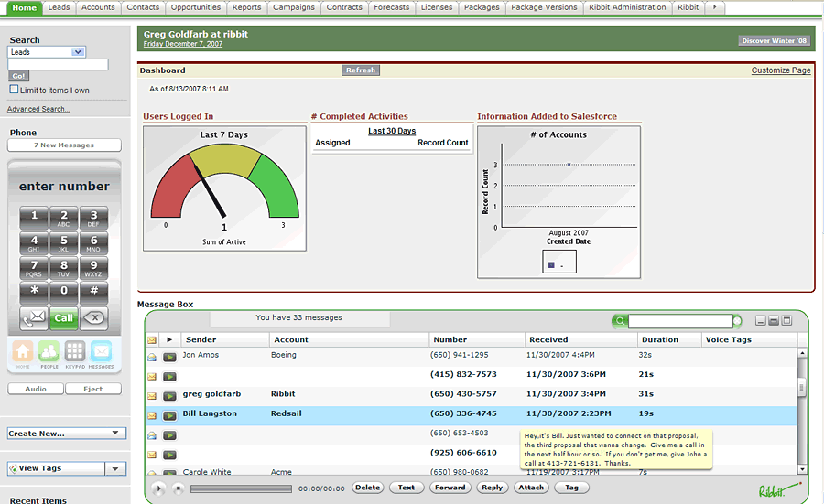
Task: Click the message list scroll down arrow
Action: pyautogui.click(x=802, y=469)
